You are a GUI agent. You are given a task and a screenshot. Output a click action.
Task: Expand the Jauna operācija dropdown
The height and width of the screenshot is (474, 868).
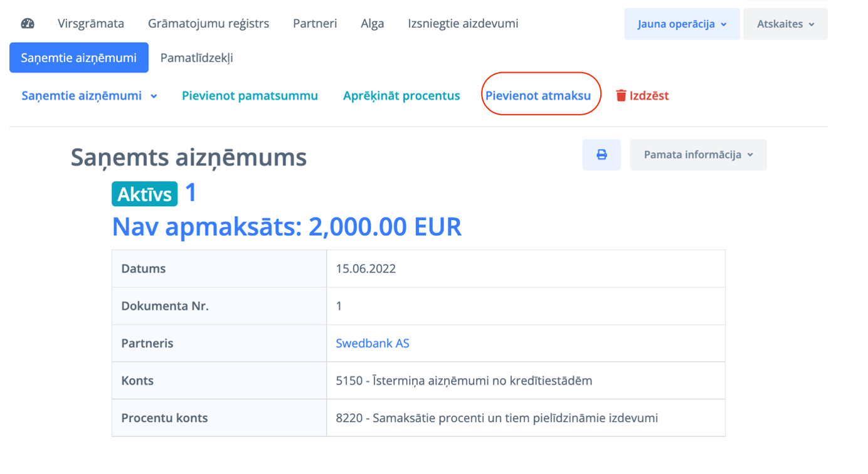682,24
